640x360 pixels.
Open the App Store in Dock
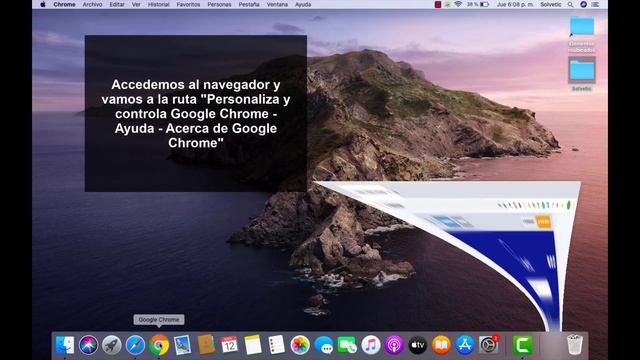(465, 345)
